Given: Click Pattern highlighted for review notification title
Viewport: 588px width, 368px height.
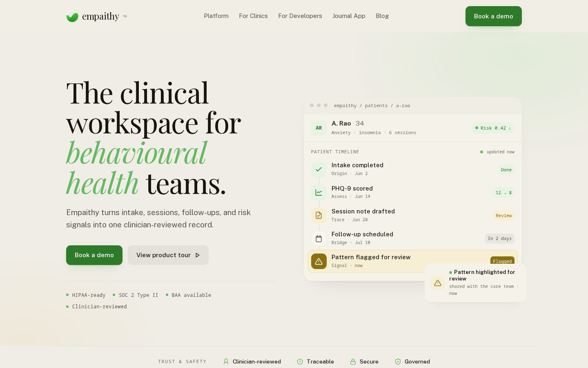Looking at the screenshot, I should click(x=482, y=275).
